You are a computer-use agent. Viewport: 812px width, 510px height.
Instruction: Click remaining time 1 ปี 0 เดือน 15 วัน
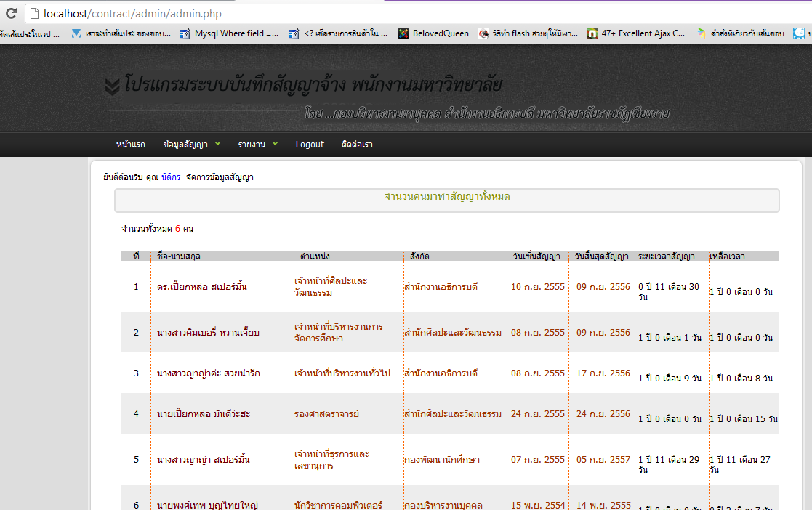(x=744, y=418)
